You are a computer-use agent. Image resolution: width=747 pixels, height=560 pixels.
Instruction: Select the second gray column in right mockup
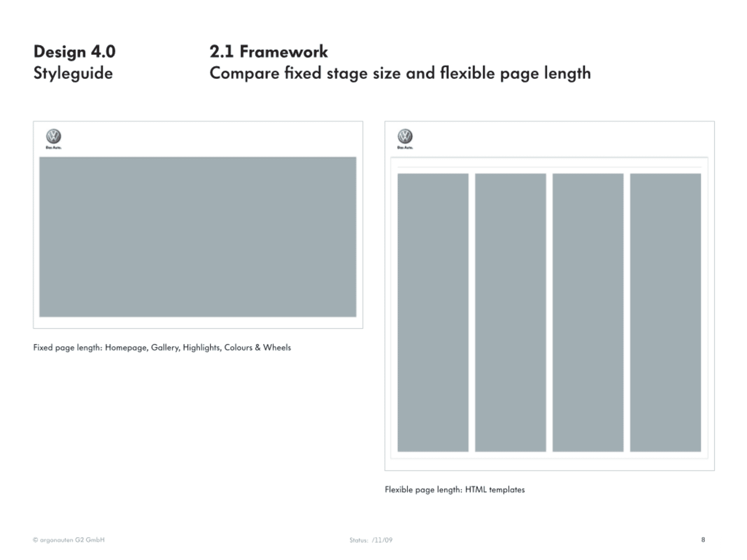pos(510,312)
